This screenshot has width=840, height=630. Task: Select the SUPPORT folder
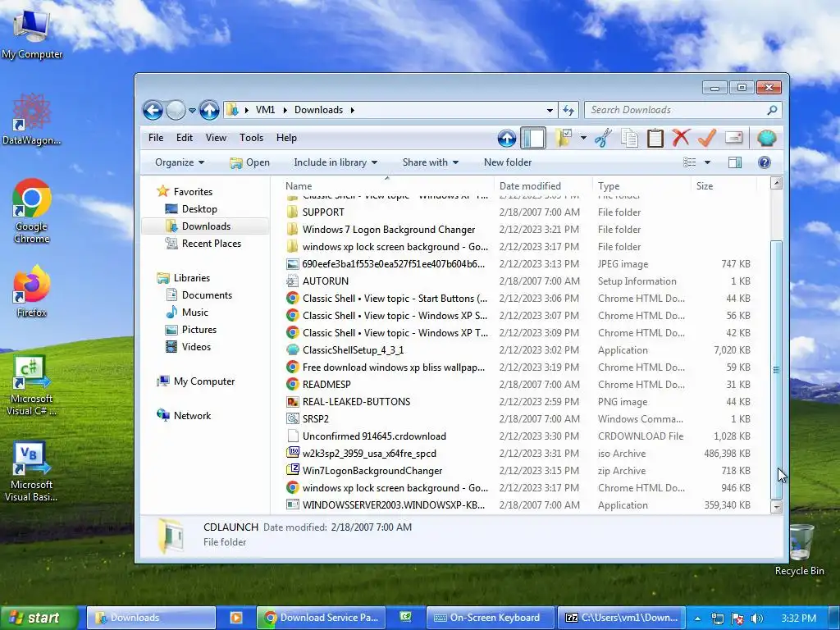(323, 212)
